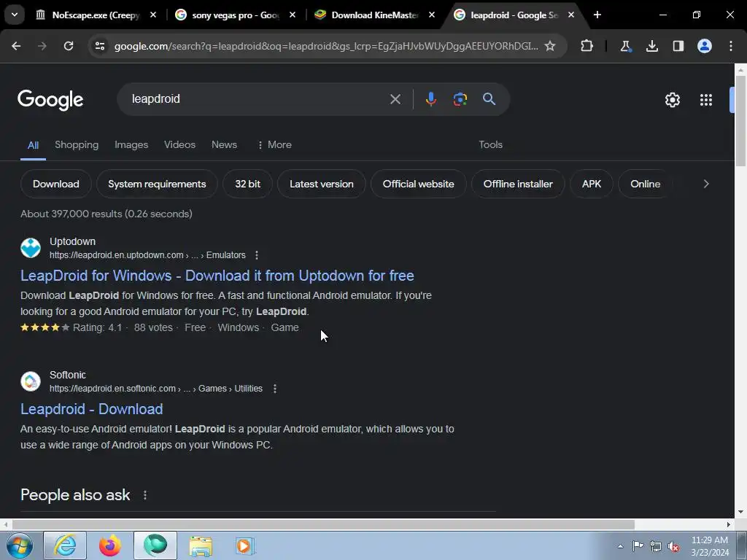Screen dimensions: 747x560
Task: Expand the More search filters
Action: coord(274,145)
